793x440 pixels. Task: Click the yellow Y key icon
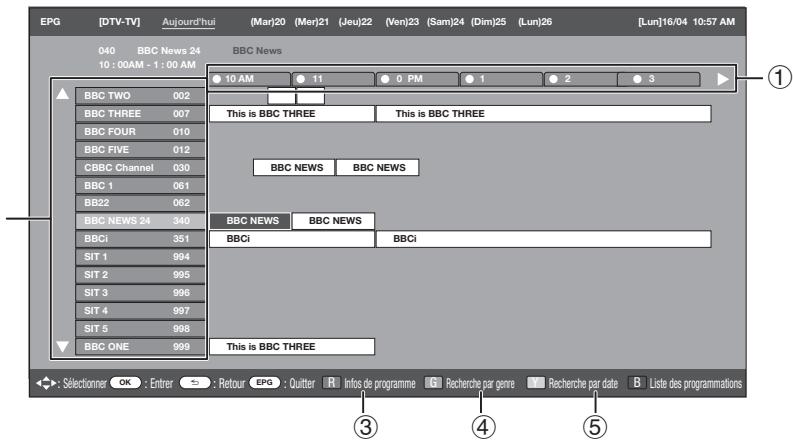pyautogui.click(x=536, y=383)
